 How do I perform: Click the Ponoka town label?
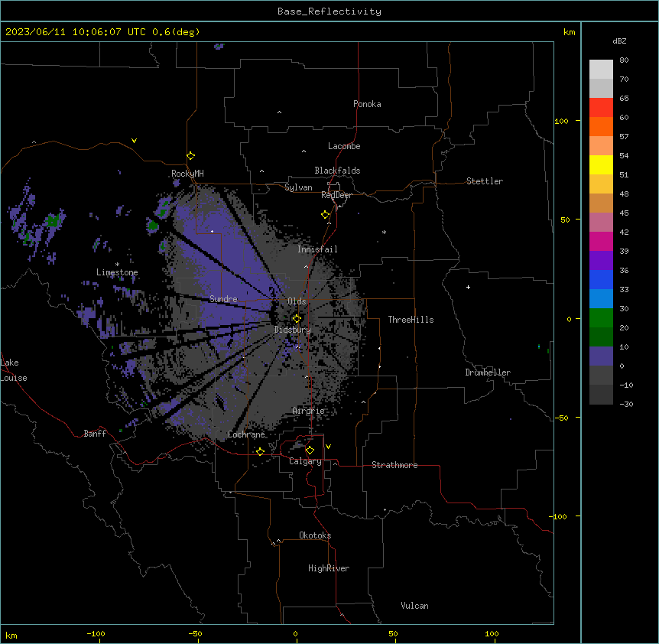point(367,104)
